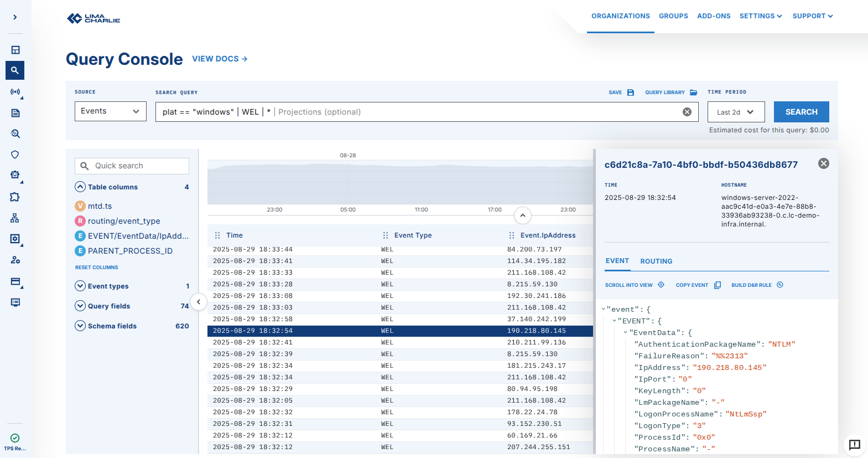Click the shield icon in the sidebar
This screenshot has height=458, width=868.
pos(15,155)
